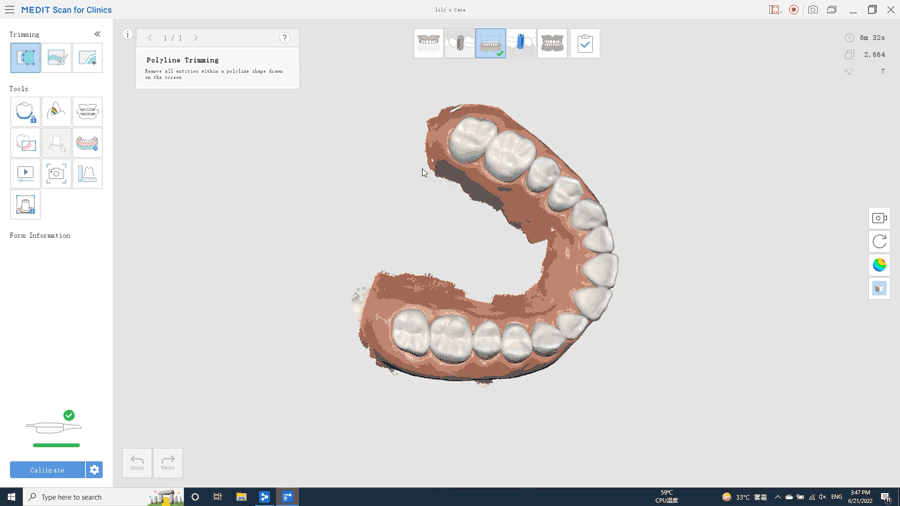Take a screenshot with title bar camera icon
The width and height of the screenshot is (900, 506).
pos(813,10)
